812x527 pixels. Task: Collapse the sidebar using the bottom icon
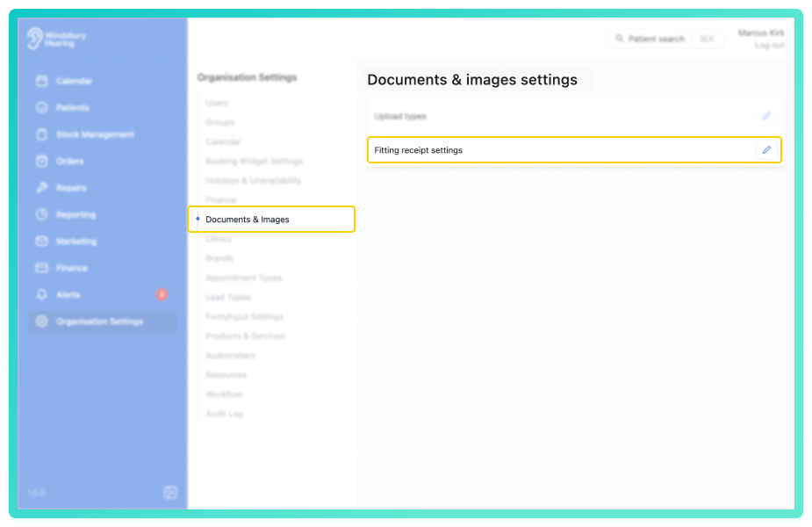pyautogui.click(x=170, y=492)
